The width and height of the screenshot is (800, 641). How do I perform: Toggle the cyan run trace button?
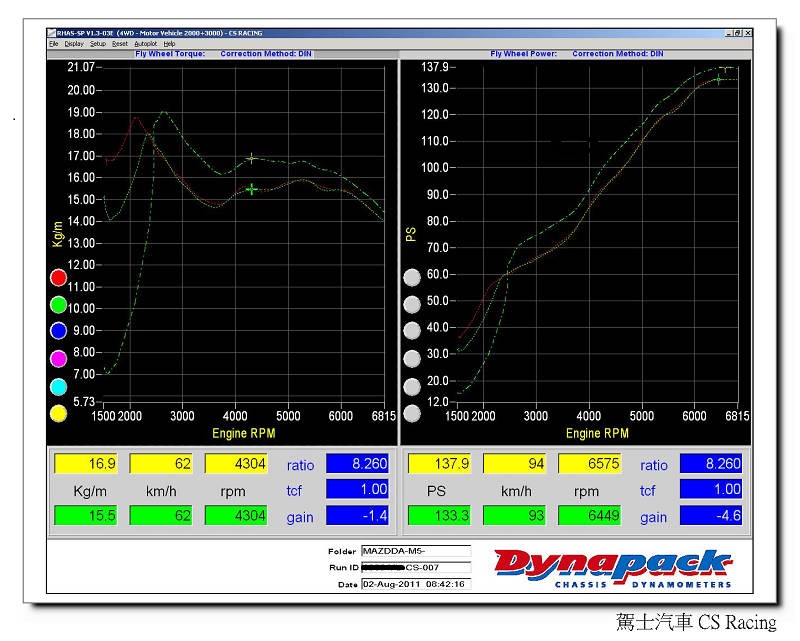coord(58,386)
